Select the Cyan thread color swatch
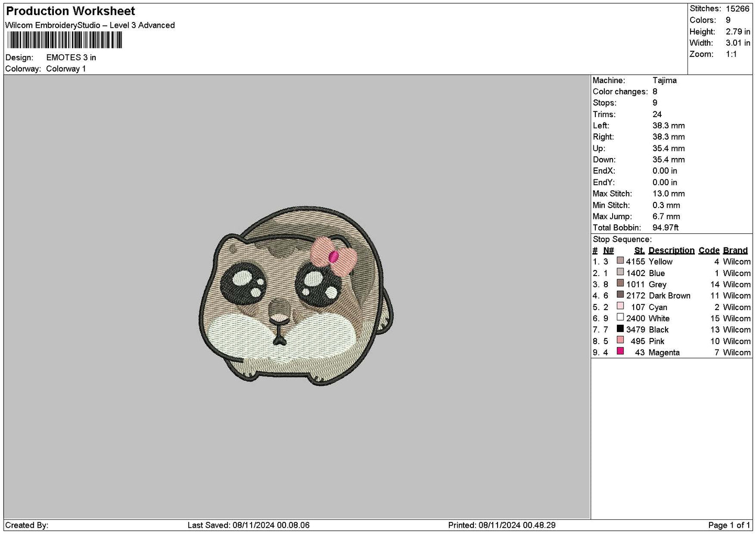Screen dimensions: 756x534 click(x=620, y=306)
